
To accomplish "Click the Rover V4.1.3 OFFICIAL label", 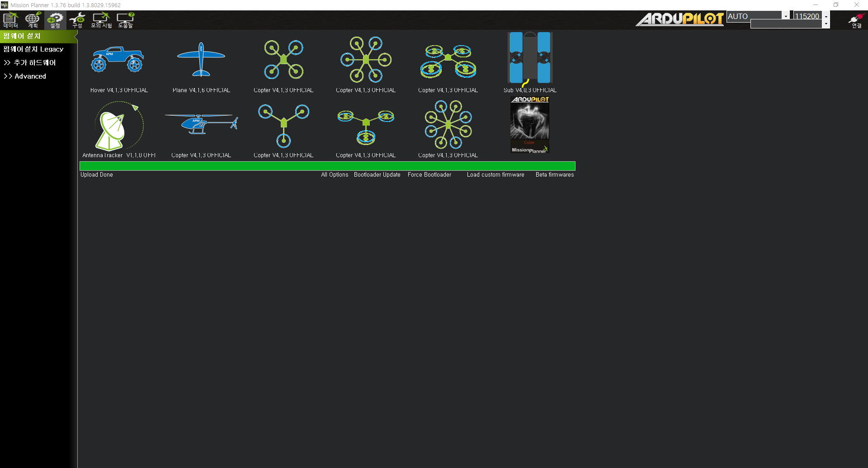I will (119, 90).
